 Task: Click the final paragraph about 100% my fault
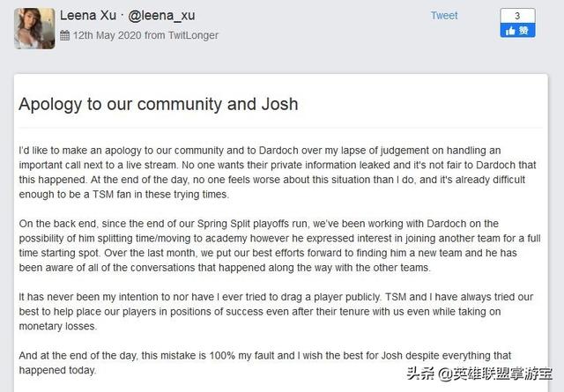264,363
